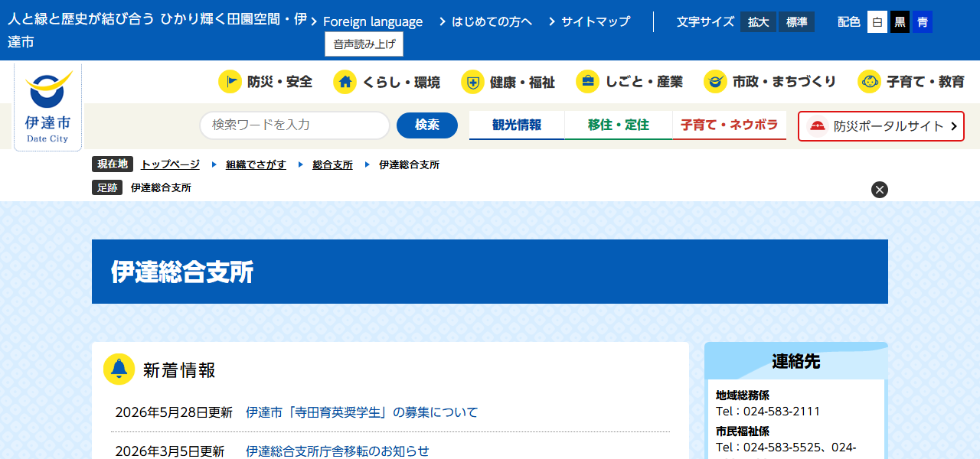The width and height of the screenshot is (980, 459).
Task: Focus the 検索ワードを入力 search field
Action: coord(295,125)
